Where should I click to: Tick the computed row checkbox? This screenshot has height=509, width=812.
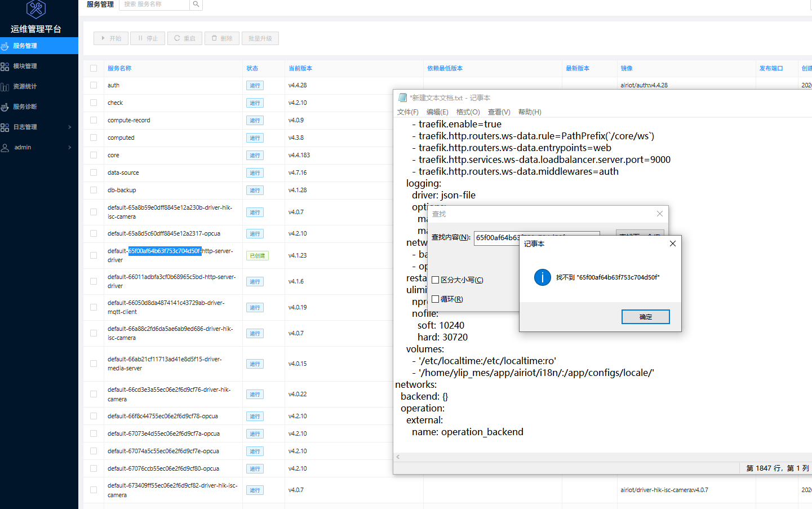pos(94,138)
